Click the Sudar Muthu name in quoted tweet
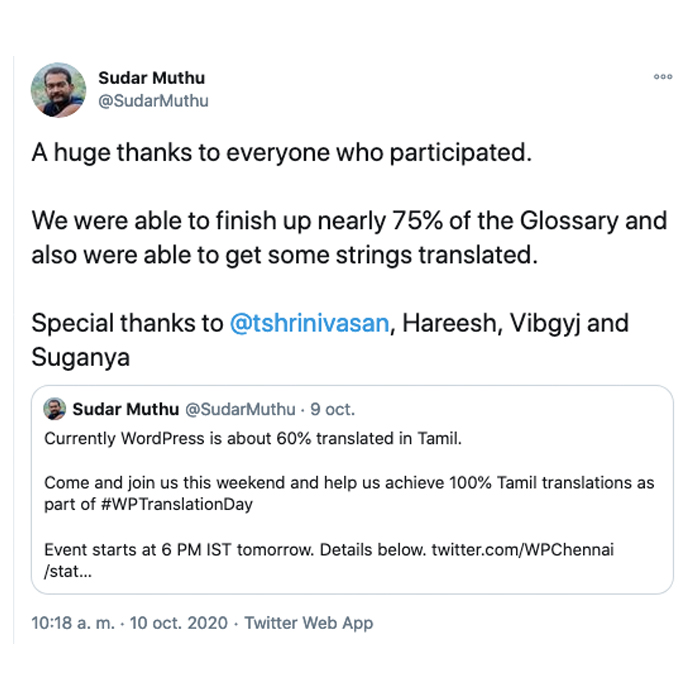Screen dimensions: 700x700 (x=125, y=409)
